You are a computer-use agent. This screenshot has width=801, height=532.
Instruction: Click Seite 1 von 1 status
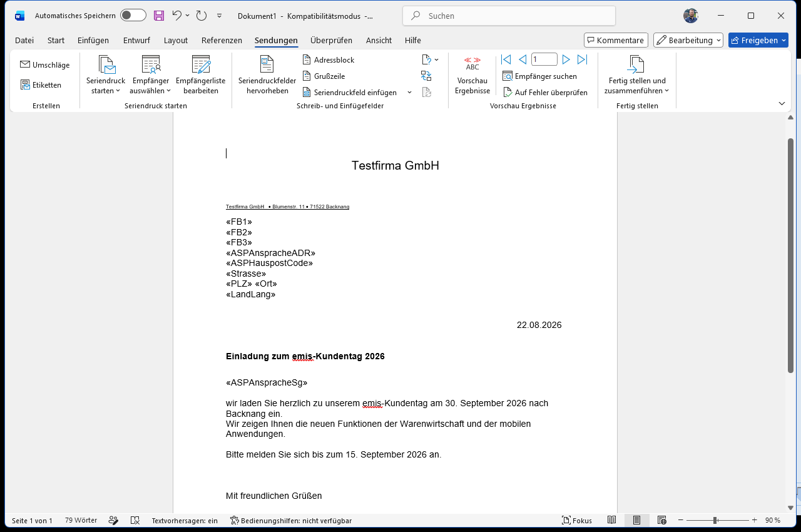coord(32,521)
